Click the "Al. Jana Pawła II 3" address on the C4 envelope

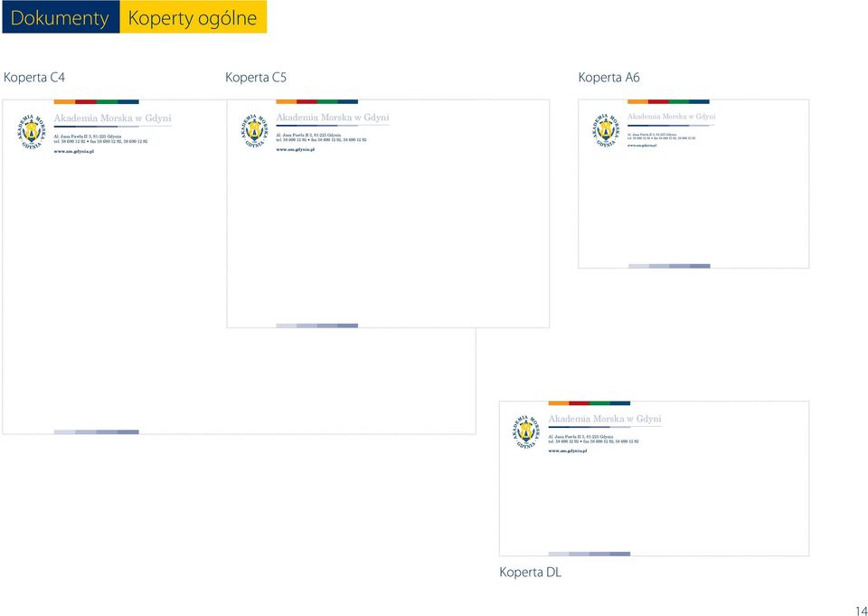(x=88, y=137)
